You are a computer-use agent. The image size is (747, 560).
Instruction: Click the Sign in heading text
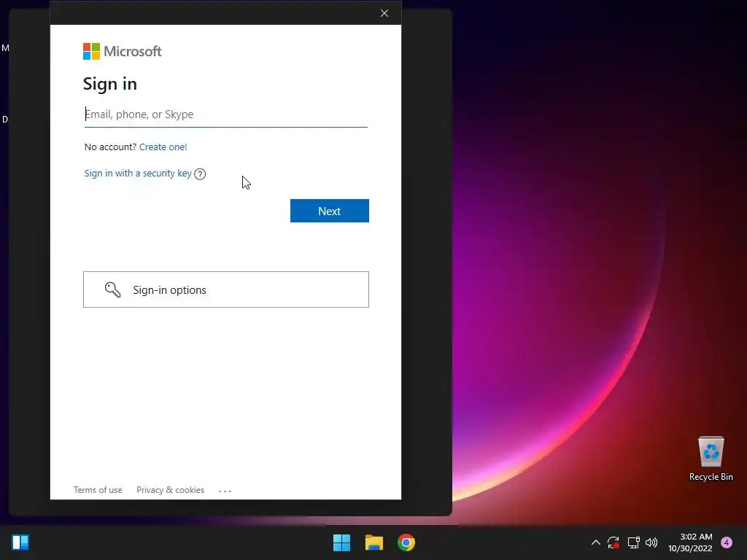(110, 85)
